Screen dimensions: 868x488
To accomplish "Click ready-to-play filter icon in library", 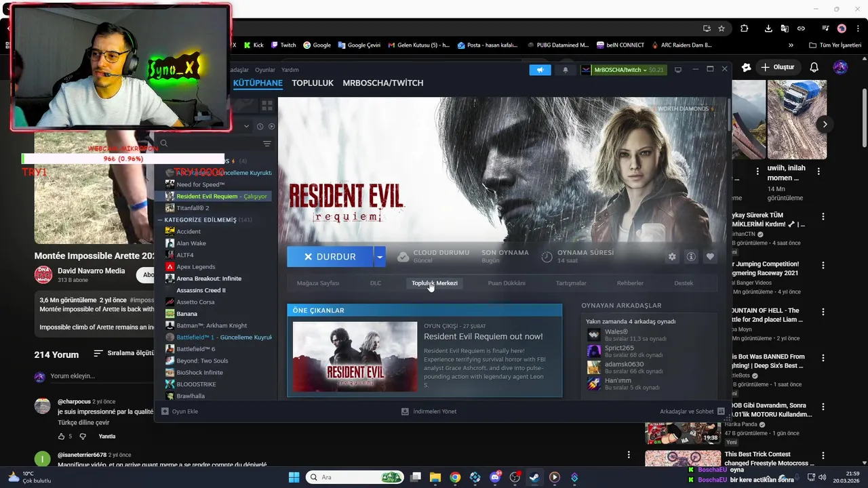I will tap(271, 126).
